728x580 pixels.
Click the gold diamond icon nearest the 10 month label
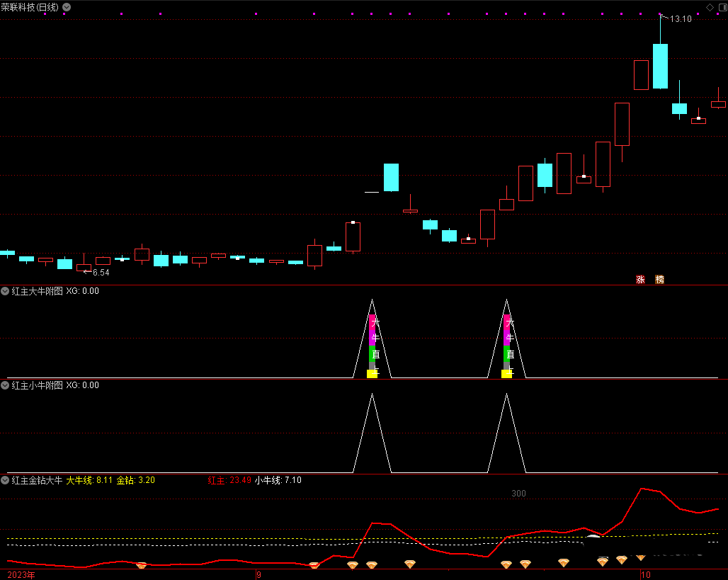point(640,558)
